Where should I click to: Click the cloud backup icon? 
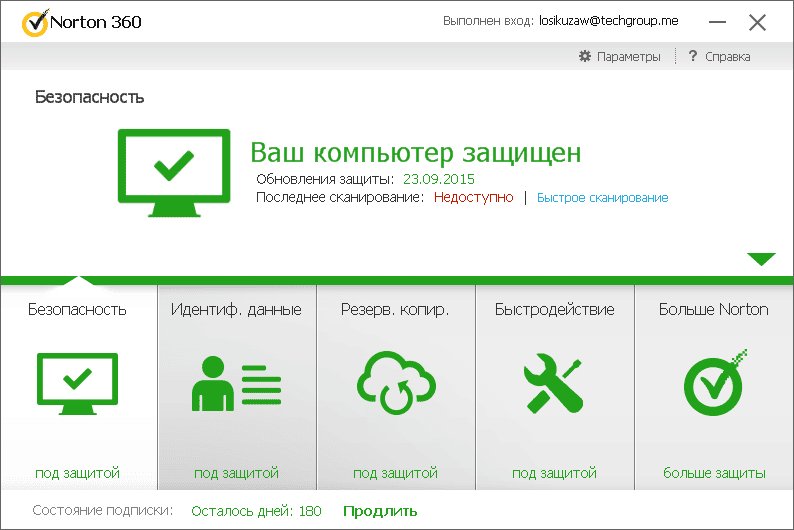[396, 383]
